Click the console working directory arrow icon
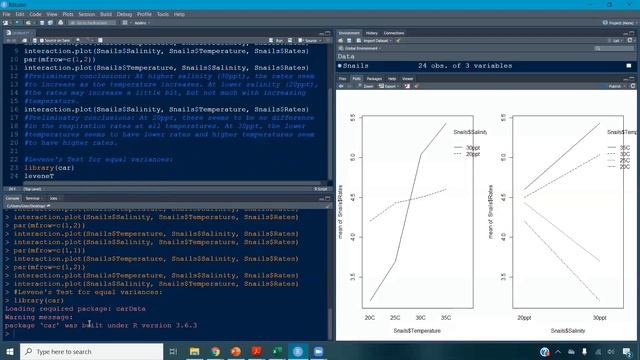 click(49, 206)
